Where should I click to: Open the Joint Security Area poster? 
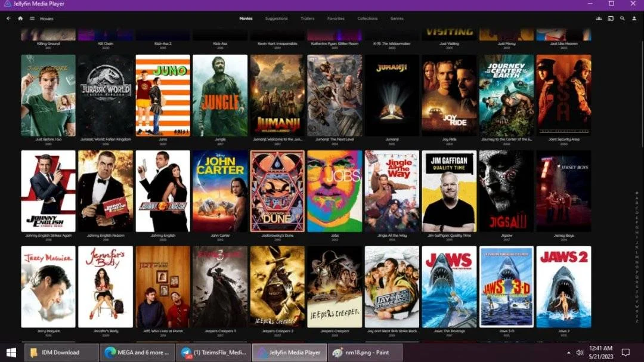click(x=564, y=95)
